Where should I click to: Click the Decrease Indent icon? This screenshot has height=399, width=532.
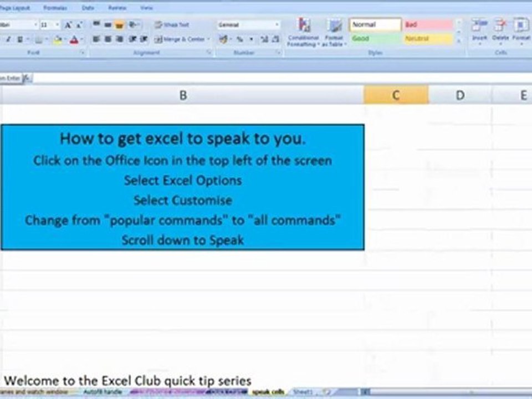point(132,39)
